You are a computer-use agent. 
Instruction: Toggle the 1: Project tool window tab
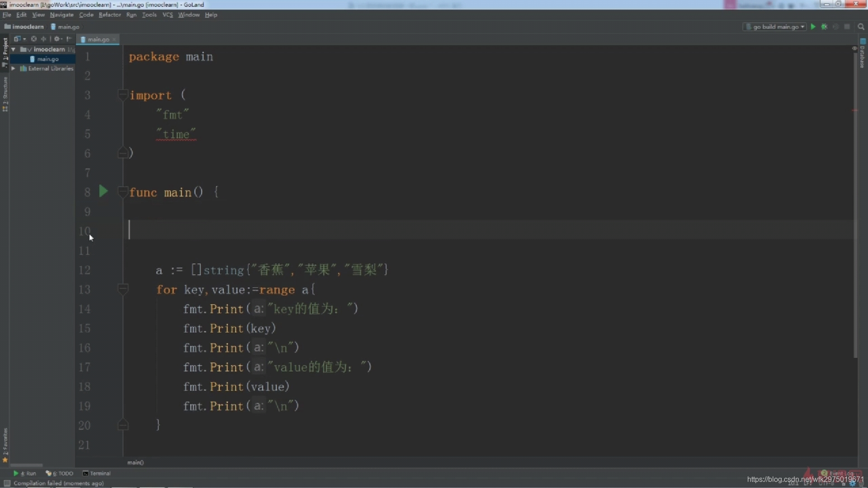click(5, 52)
